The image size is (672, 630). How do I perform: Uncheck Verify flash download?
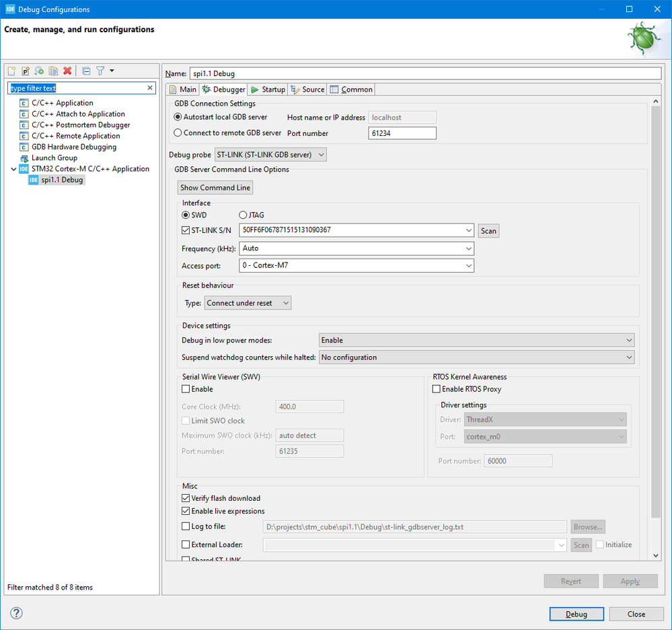coord(186,498)
